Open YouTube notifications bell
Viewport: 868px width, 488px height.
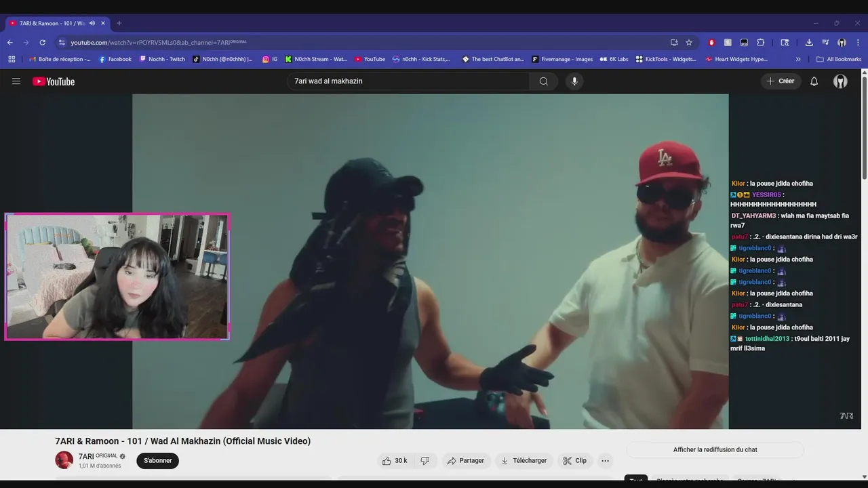814,81
